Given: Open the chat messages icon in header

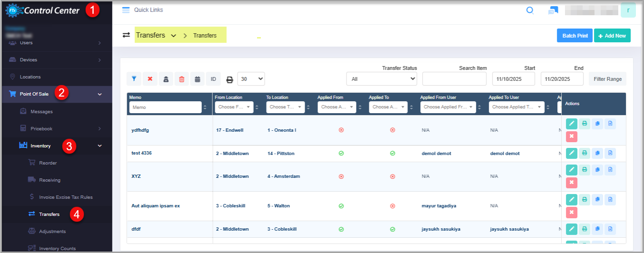Looking at the screenshot, I should 553,10.
